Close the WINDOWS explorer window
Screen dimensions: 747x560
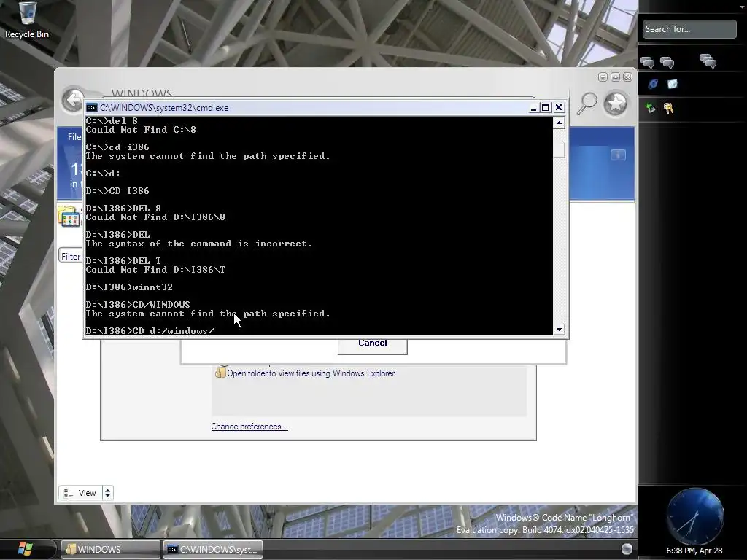coord(628,77)
